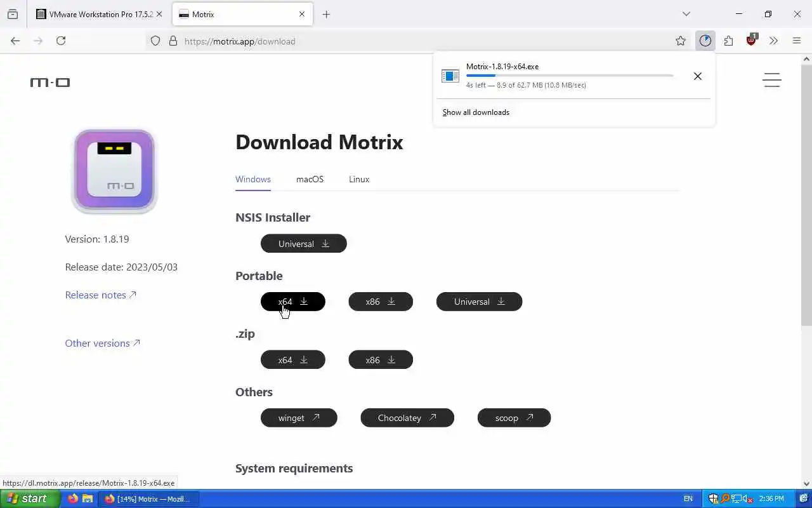Switch to the macOS tab

point(310,179)
